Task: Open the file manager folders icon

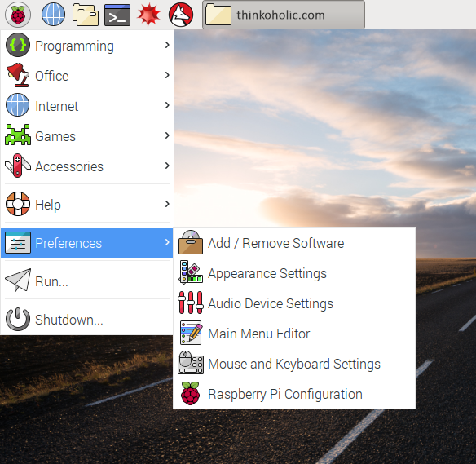Action: click(x=86, y=15)
